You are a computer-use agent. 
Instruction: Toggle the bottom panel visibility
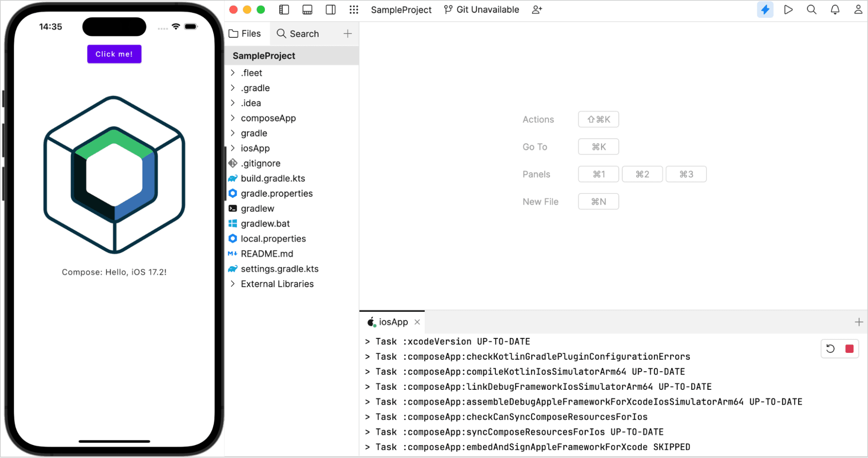(307, 10)
